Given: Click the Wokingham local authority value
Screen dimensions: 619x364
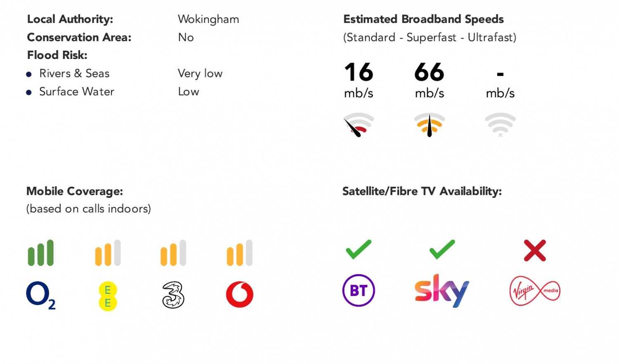Looking at the screenshot, I should [x=208, y=19].
